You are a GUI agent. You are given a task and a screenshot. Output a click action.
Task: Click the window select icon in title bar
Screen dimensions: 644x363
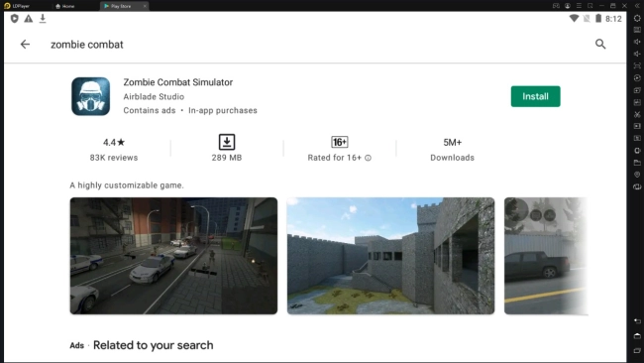[590, 6]
